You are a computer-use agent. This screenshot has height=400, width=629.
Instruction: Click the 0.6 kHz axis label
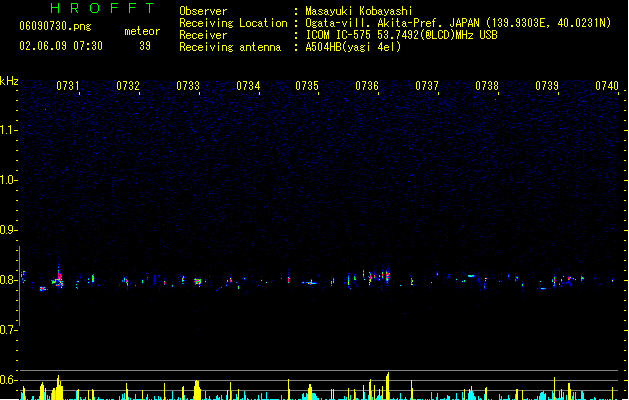tap(8, 380)
